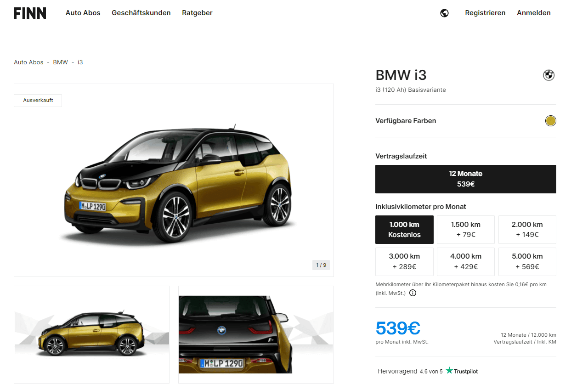Viewport: 588px width, 384px height.
Task: Choose the 4.000 km + 429€ option
Action: (x=466, y=262)
